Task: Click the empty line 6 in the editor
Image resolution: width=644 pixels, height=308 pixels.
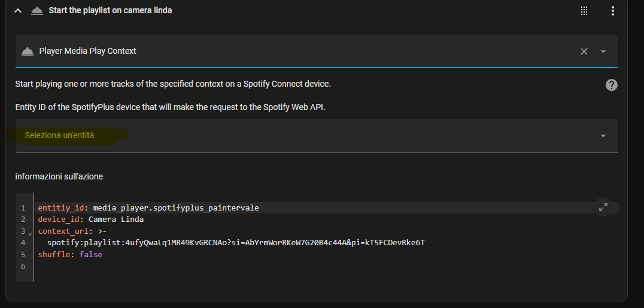Action: pyautogui.click(x=324, y=267)
